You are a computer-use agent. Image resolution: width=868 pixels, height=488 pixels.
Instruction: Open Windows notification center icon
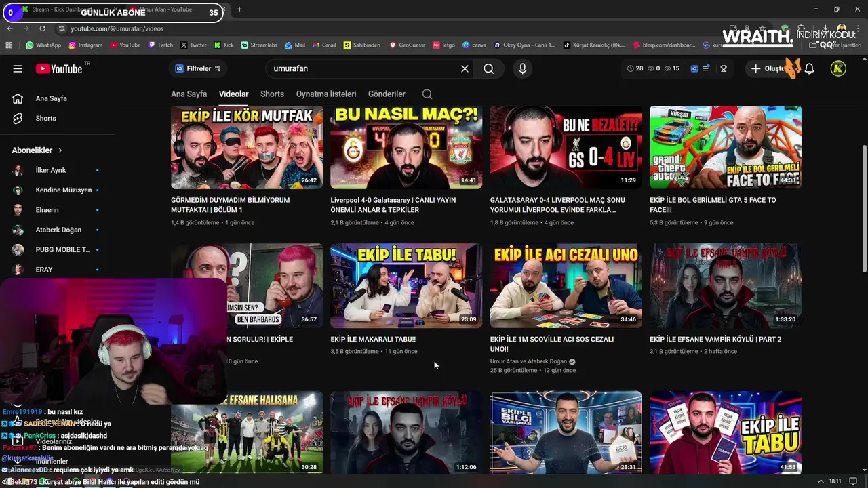(x=854, y=481)
